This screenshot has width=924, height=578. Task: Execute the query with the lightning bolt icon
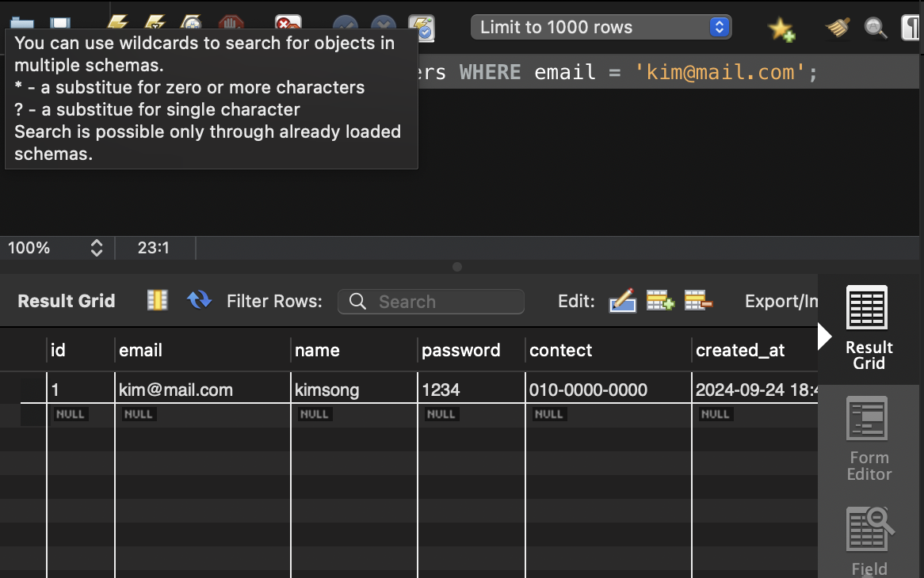(x=117, y=22)
